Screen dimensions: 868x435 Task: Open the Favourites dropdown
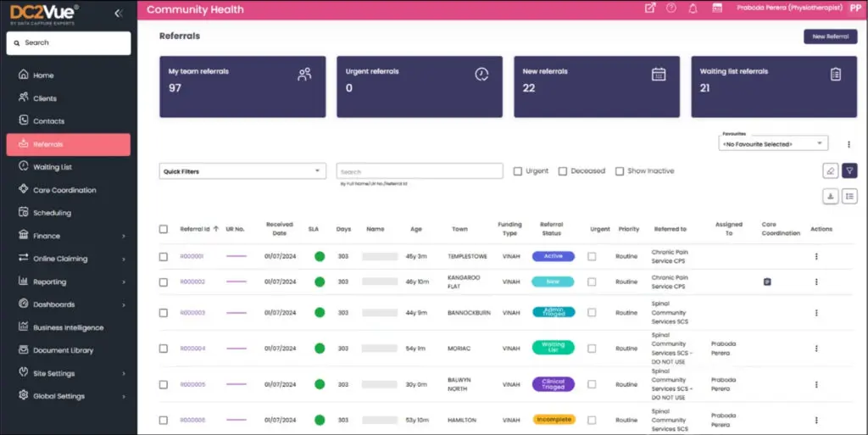(x=772, y=144)
